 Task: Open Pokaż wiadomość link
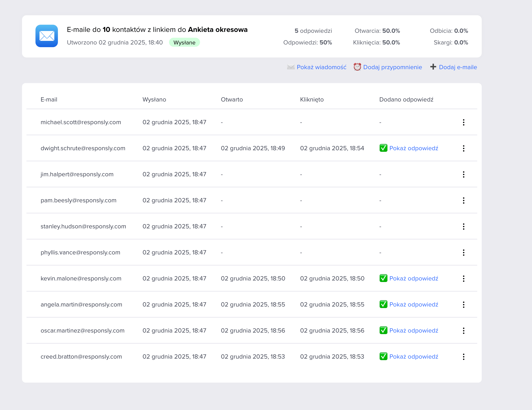321,67
